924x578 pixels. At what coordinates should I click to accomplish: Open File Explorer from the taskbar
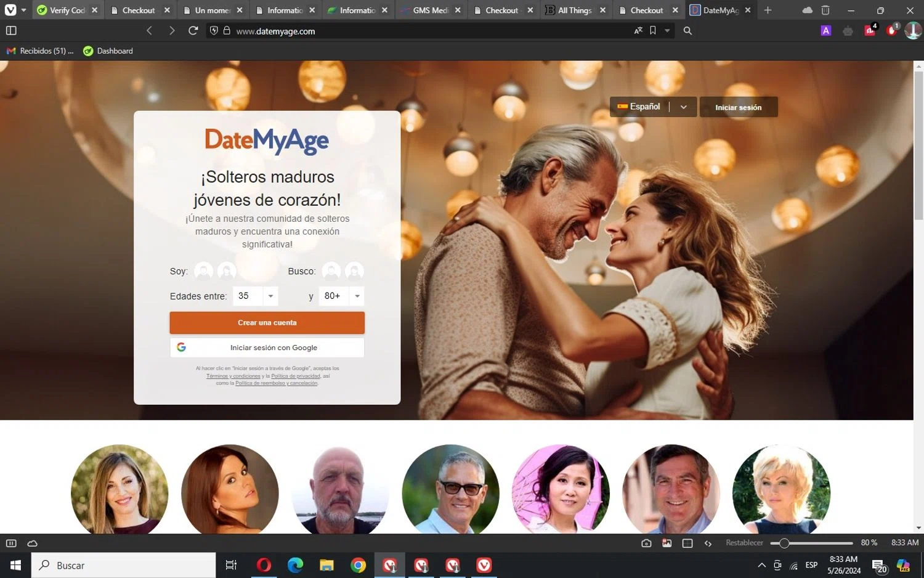tap(326, 565)
